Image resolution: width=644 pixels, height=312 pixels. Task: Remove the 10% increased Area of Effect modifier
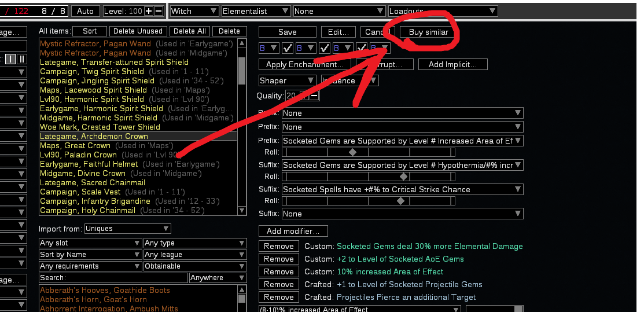click(x=279, y=271)
